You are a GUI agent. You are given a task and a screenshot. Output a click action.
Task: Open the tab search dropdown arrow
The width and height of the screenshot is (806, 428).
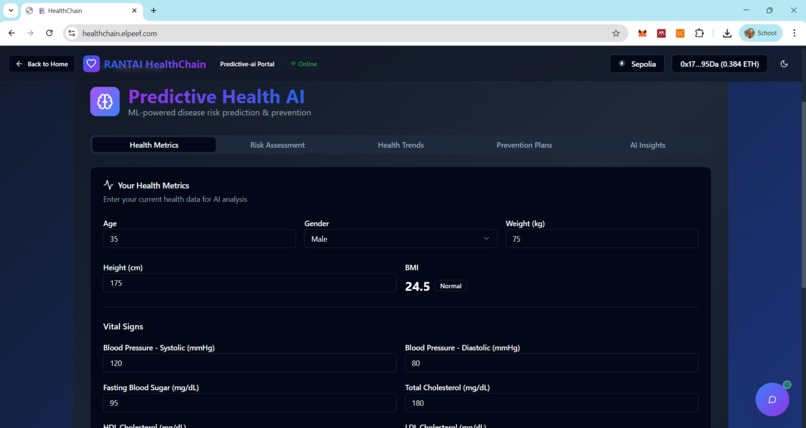(11, 10)
